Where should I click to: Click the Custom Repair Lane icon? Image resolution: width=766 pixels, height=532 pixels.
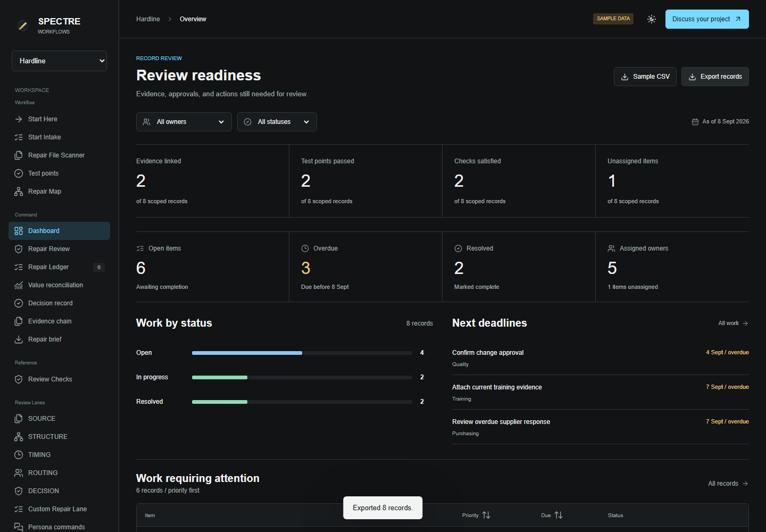pyautogui.click(x=19, y=509)
